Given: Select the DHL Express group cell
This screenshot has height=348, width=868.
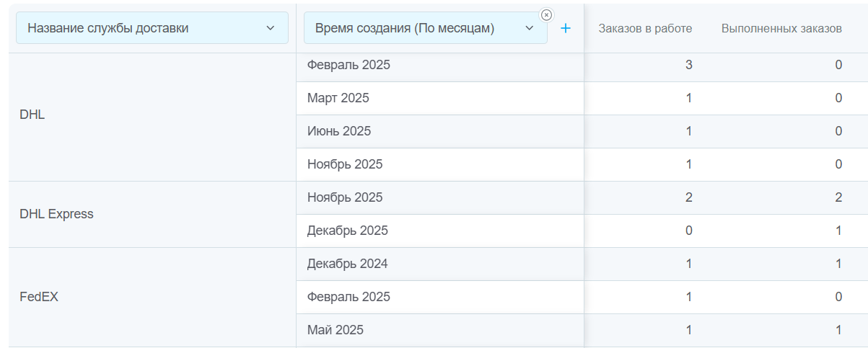Looking at the screenshot, I should 56,214.
